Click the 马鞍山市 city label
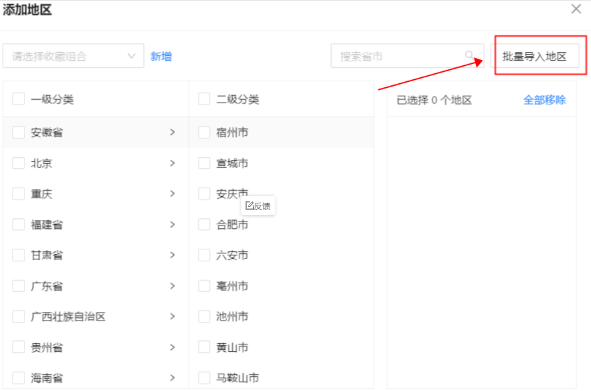591x391 pixels. click(237, 378)
